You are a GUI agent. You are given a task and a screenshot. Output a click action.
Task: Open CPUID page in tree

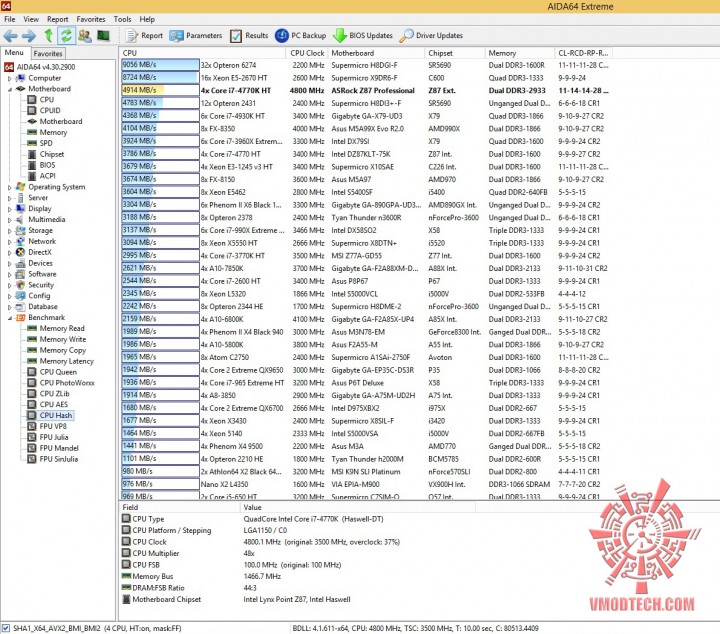point(44,111)
